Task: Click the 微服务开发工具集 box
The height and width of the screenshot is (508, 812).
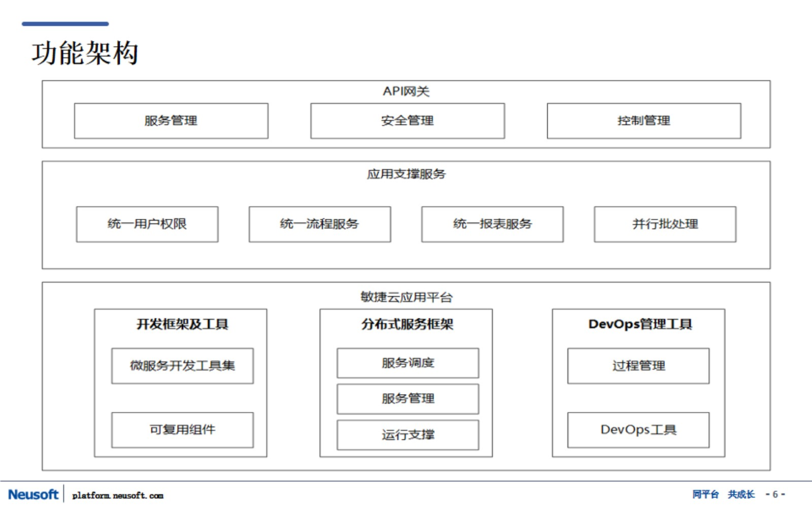Action: click(x=182, y=365)
